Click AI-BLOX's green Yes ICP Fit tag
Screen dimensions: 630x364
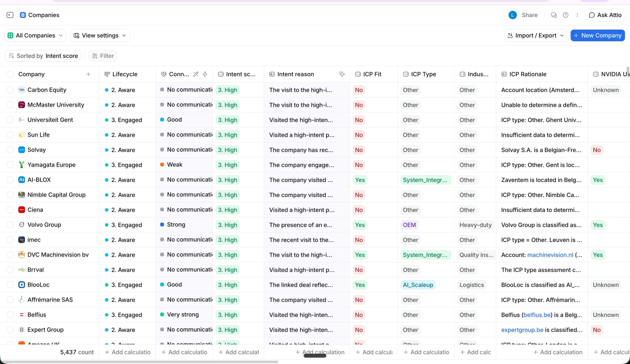360,180
